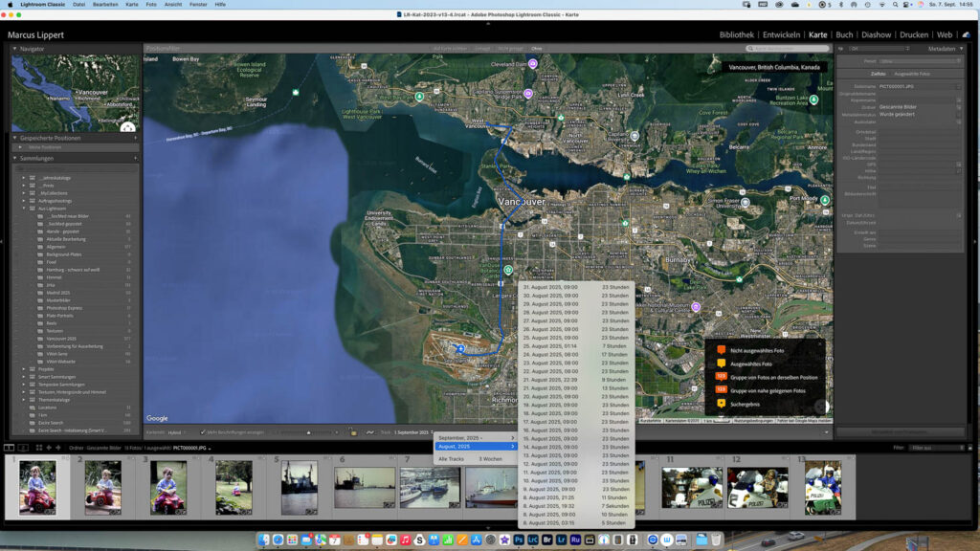Screen dimensions: 980x551
Task: Add a saved position with plus icon
Action: click(135, 138)
